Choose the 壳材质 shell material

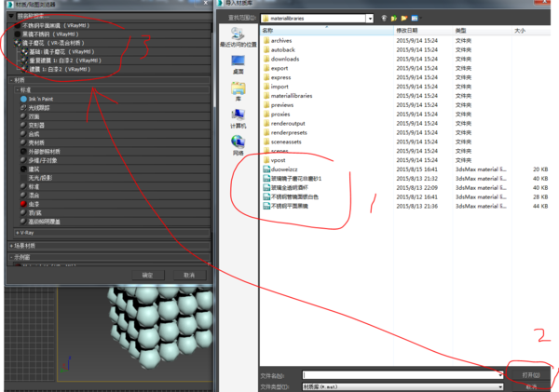(x=32, y=142)
